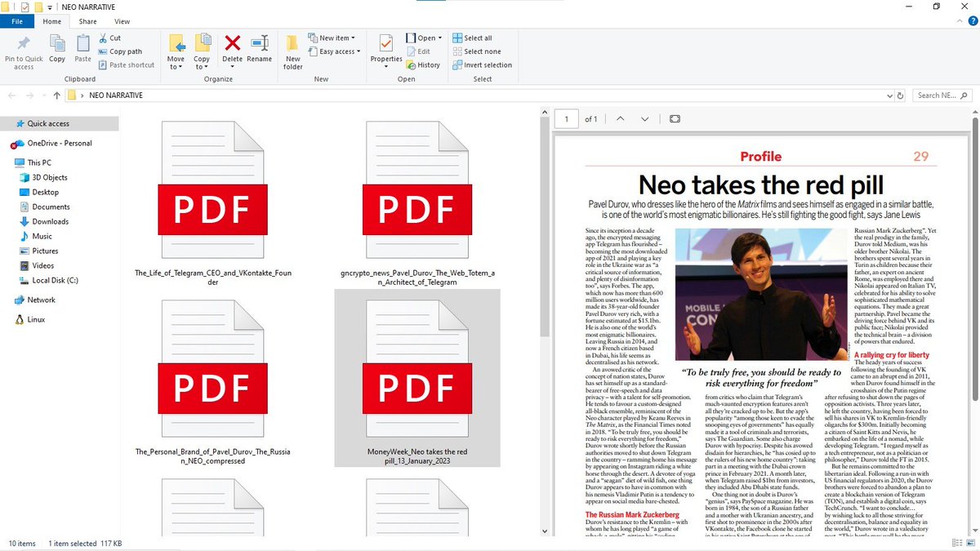Click the PDF preview page number field
This screenshot has width=980, height=551.
point(566,118)
